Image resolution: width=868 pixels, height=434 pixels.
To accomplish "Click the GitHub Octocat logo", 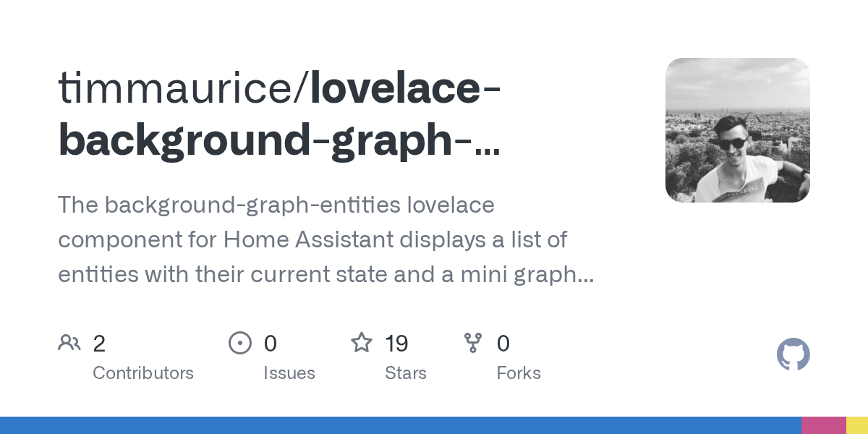I will point(793,355).
